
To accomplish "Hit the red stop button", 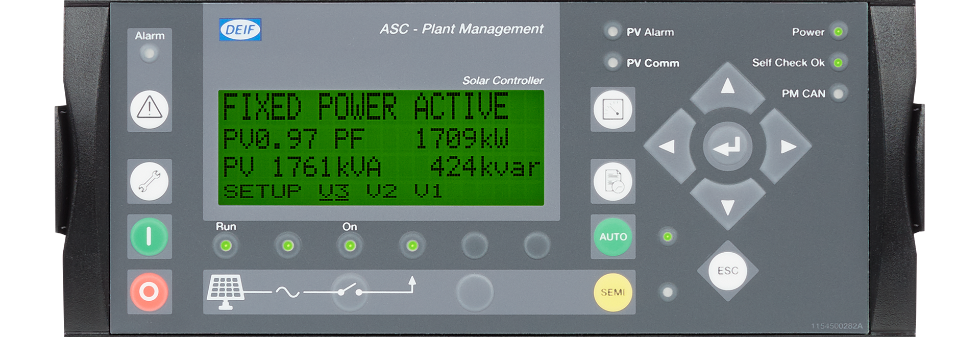I will coord(149,292).
